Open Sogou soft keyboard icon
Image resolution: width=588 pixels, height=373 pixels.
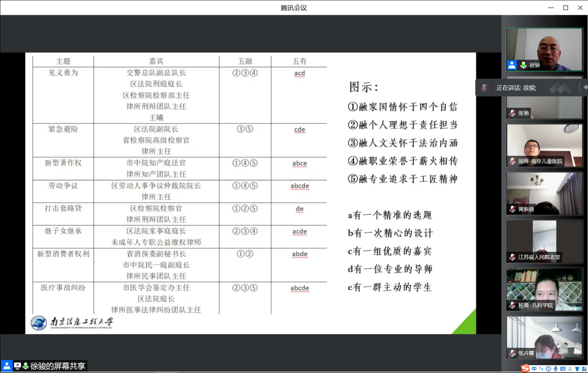562,369
